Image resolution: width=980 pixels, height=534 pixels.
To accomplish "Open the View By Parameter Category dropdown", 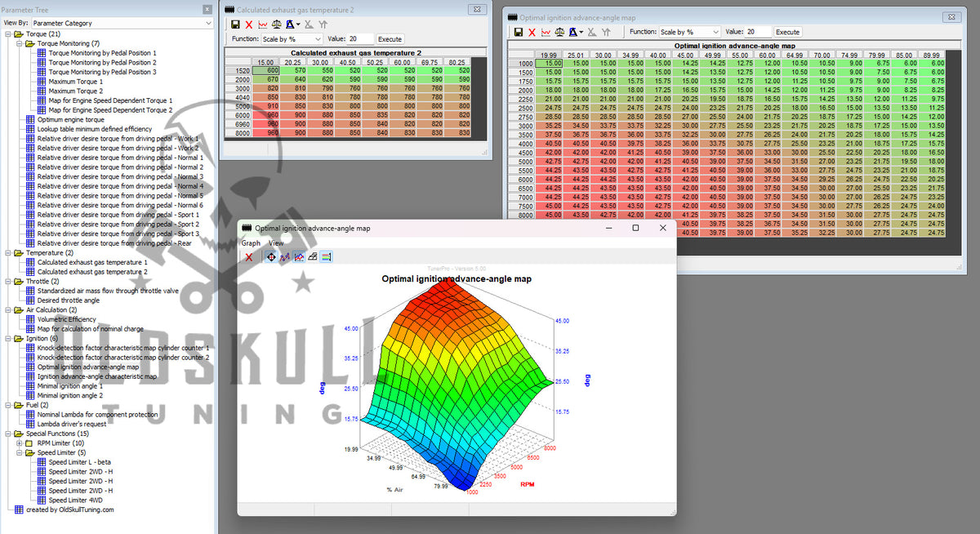I will point(121,24).
